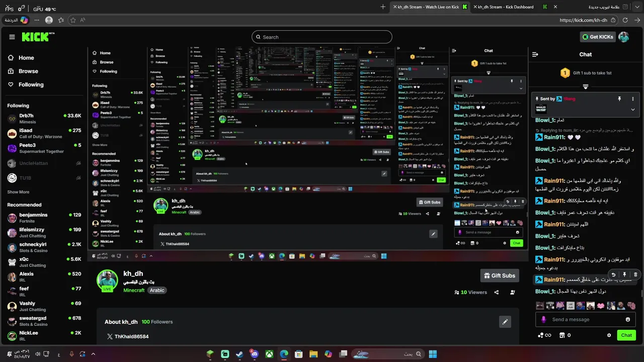The image size is (644, 362).
Task: Open Alexis recommended channel
Action: tap(44, 277)
